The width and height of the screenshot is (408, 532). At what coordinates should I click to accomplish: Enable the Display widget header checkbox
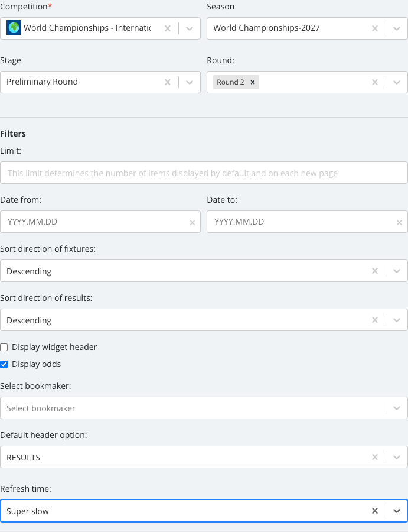[4, 347]
